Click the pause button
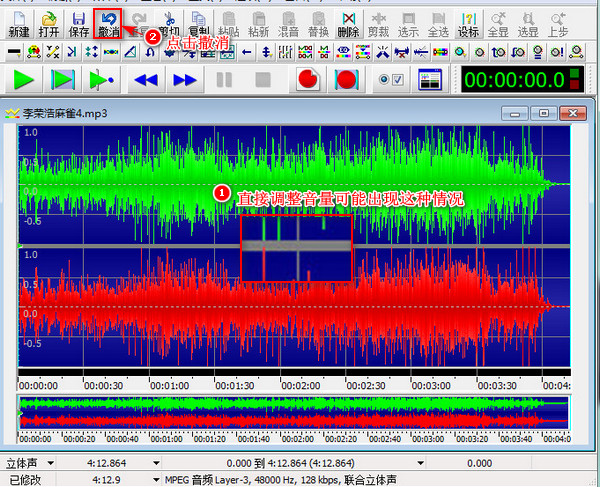This screenshot has height=487, width=600. [224, 80]
